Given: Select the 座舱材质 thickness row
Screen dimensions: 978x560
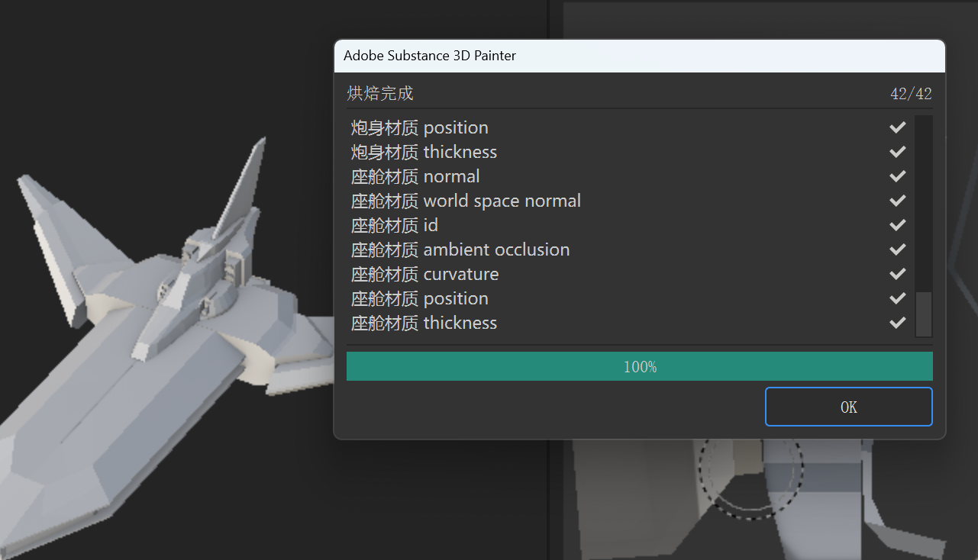Looking at the screenshot, I should coord(630,323).
